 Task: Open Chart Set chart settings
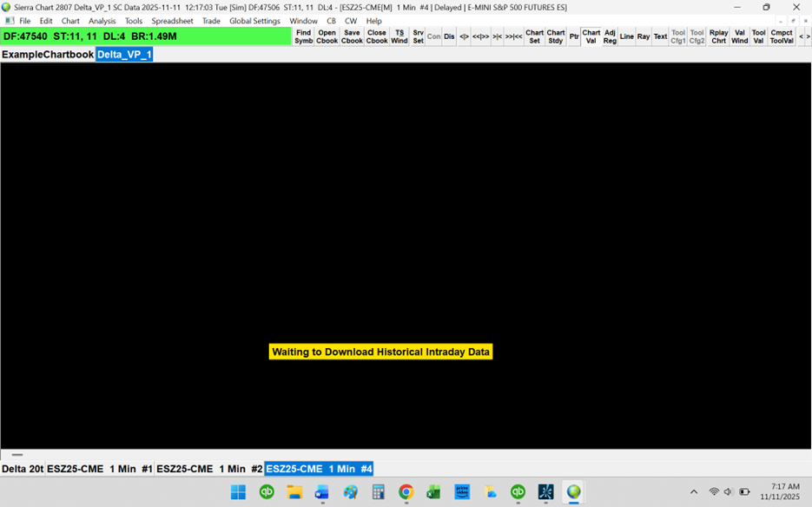click(534, 36)
